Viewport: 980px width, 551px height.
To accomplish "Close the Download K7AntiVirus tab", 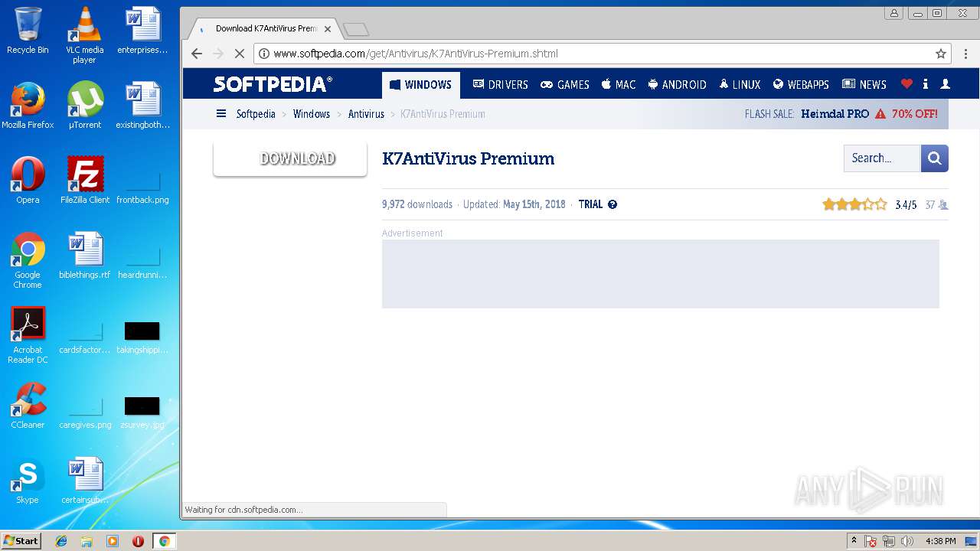I will click(328, 29).
